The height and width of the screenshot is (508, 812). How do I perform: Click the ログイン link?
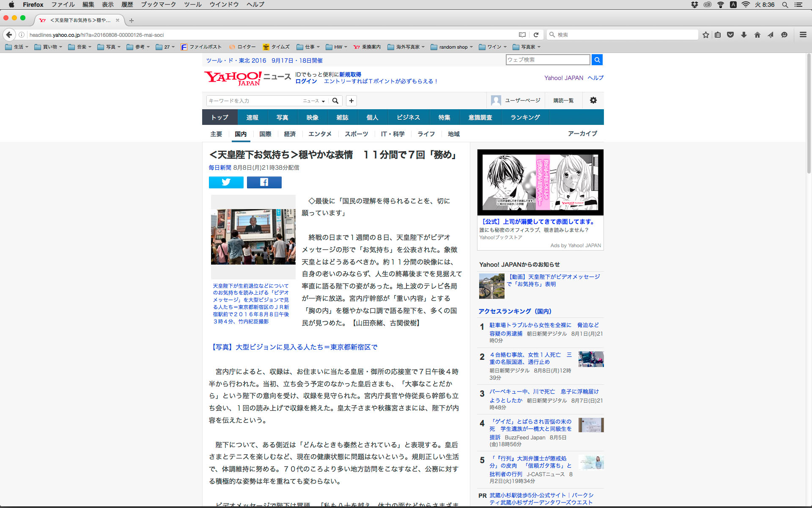(x=306, y=81)
